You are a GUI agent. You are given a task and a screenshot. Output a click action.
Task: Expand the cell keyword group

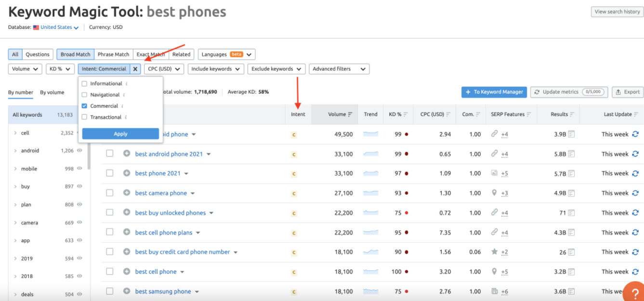[15, 133]
